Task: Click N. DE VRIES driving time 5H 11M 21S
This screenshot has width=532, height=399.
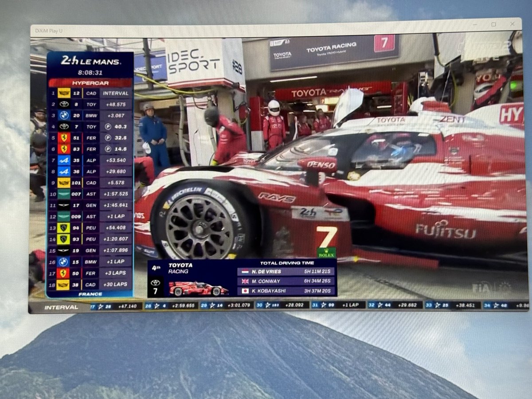Action: (317, 271)
